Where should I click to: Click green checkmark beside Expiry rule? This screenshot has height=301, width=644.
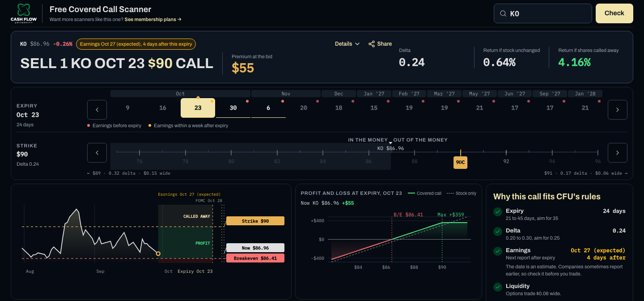coord(497,212)
